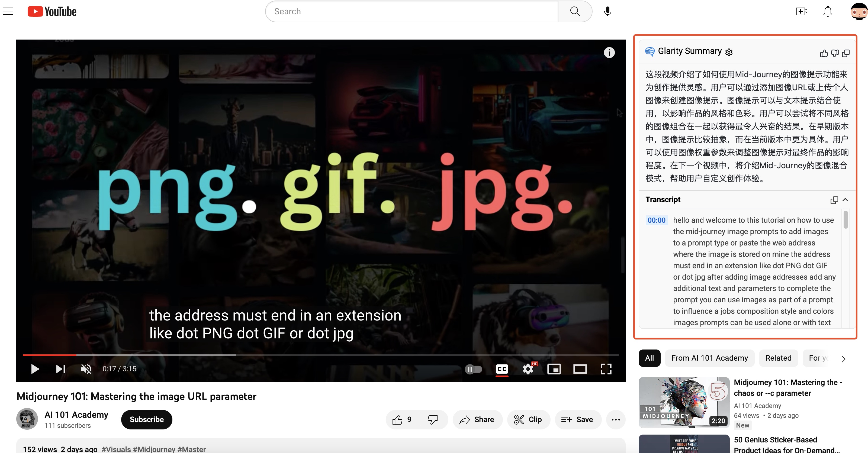This screenshot has width=868, height=453.
Task: Collapse the Transcript section
Action: [846, 200]
